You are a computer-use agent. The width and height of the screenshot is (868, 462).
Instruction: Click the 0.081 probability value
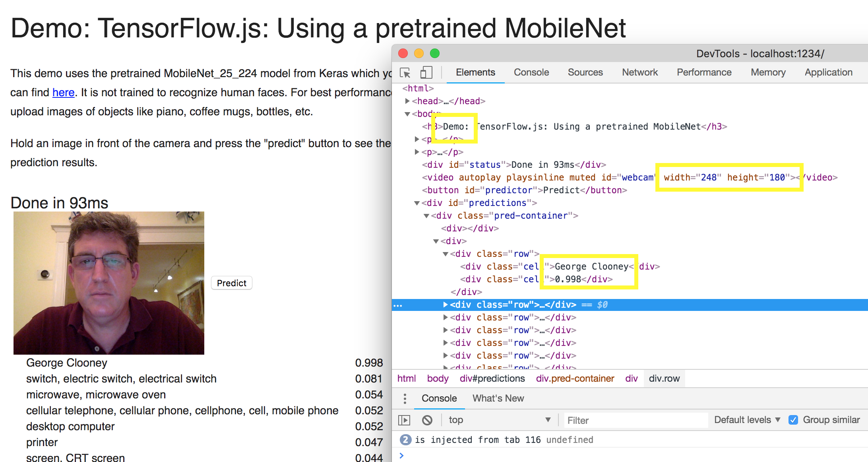(x=369, y=379)
